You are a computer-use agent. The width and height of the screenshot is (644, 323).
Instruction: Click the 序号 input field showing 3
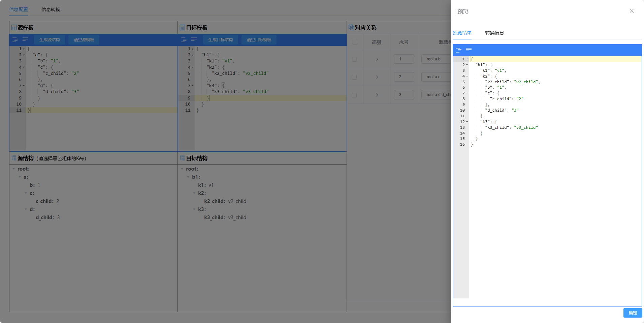[x=404, y=95]
